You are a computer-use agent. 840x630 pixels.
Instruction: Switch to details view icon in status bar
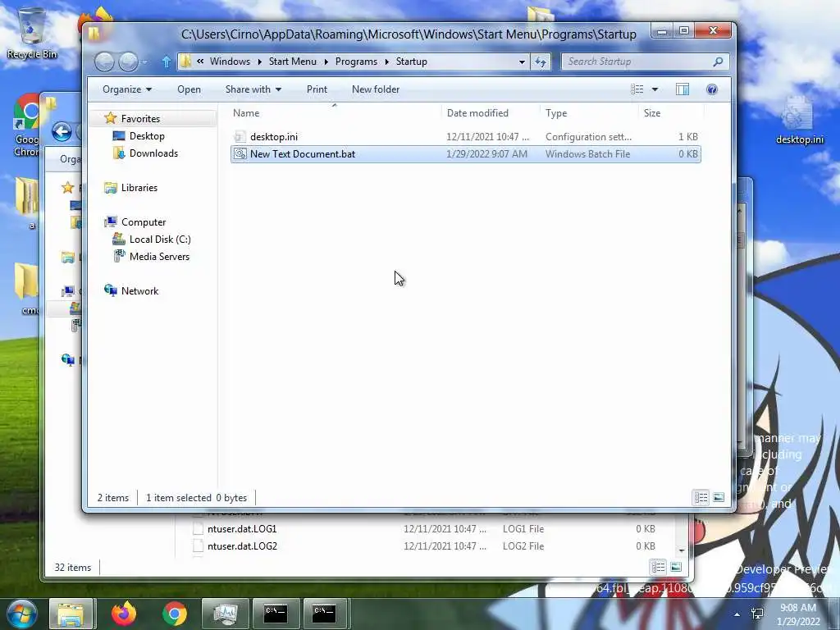701,498
